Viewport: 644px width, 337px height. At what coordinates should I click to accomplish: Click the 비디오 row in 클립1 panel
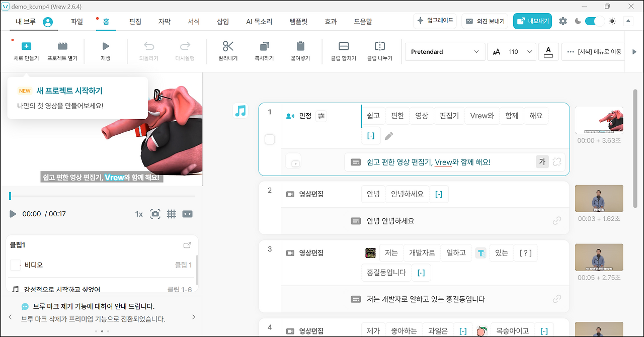point(101,265)
